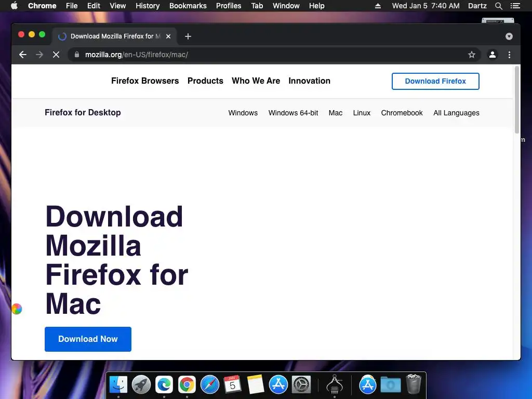Screen dimensions: 532x399
Task: Open the Edit menu
Action: tap(94, 6)
